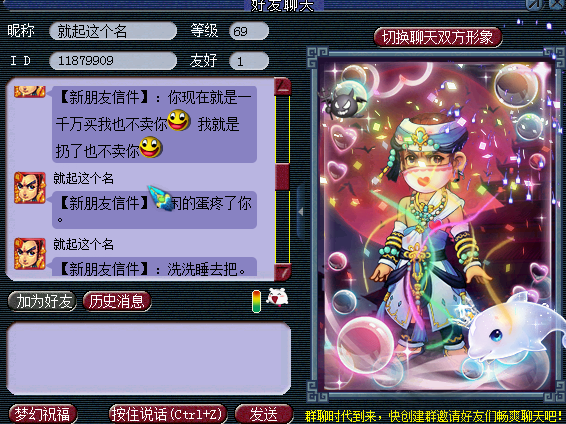Click the black bat devil icon
Image resolution: width=566 pixels, height=424 pixels.
click(344, 103)
